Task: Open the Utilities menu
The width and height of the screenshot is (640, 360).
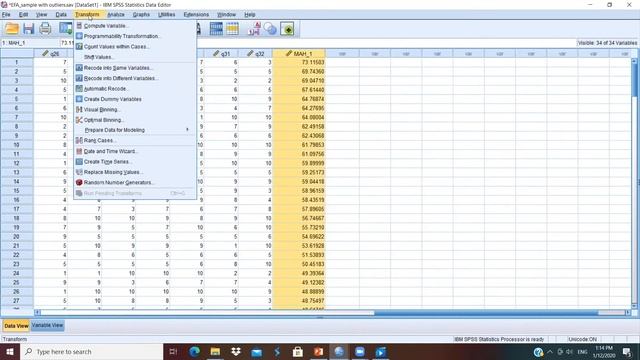Action: click(167, 14)
